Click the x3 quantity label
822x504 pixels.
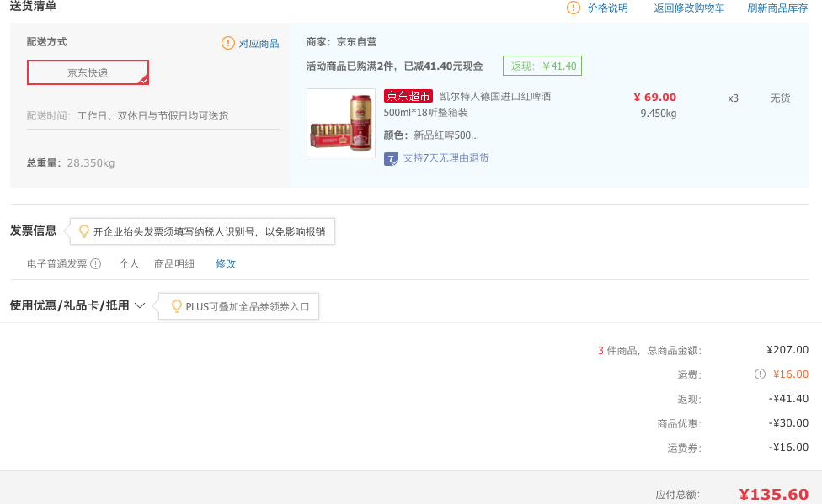coord(733,98)
